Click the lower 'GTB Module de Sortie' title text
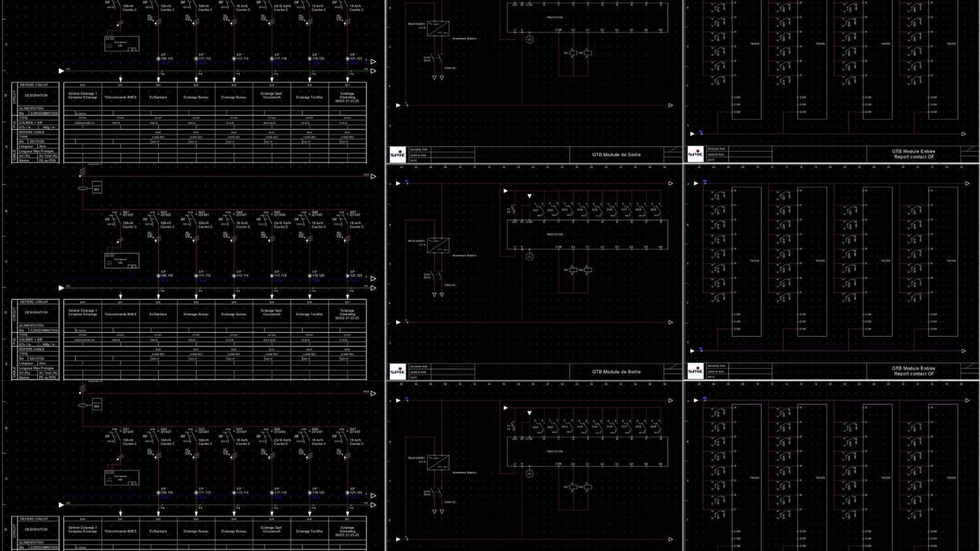This screenshot has width=980, height=551. [616, 371]
